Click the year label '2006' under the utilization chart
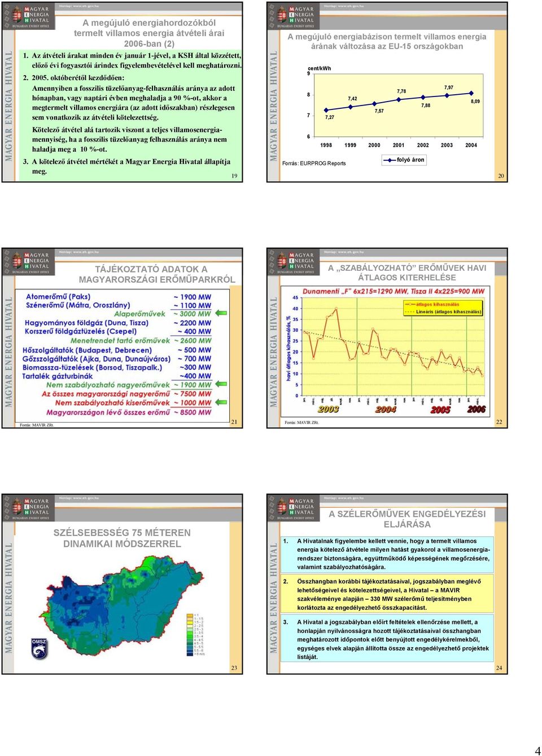 476,410
